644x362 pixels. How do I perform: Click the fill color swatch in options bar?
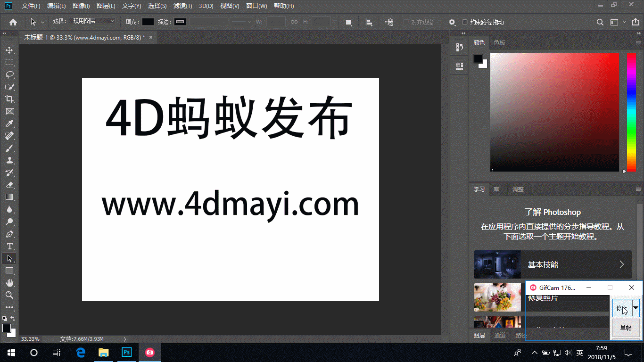pyautogui.click(x=148, y=22)
